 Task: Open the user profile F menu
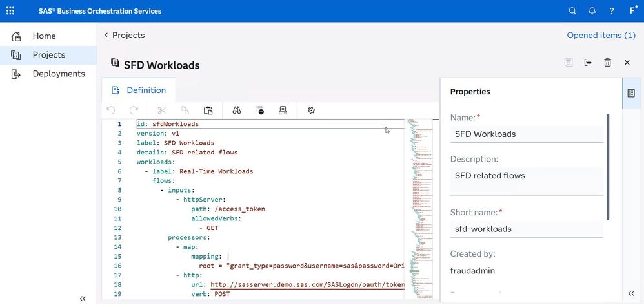[x=632, y=11]
